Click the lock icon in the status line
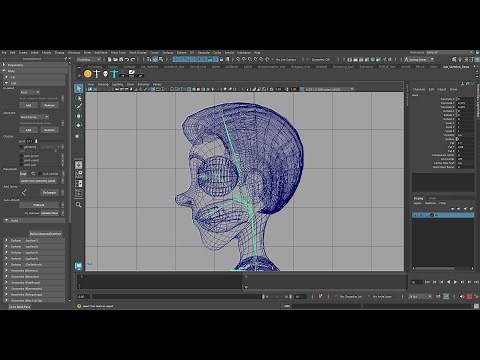Viewport: 480px width, 360px height. (221, 59)
